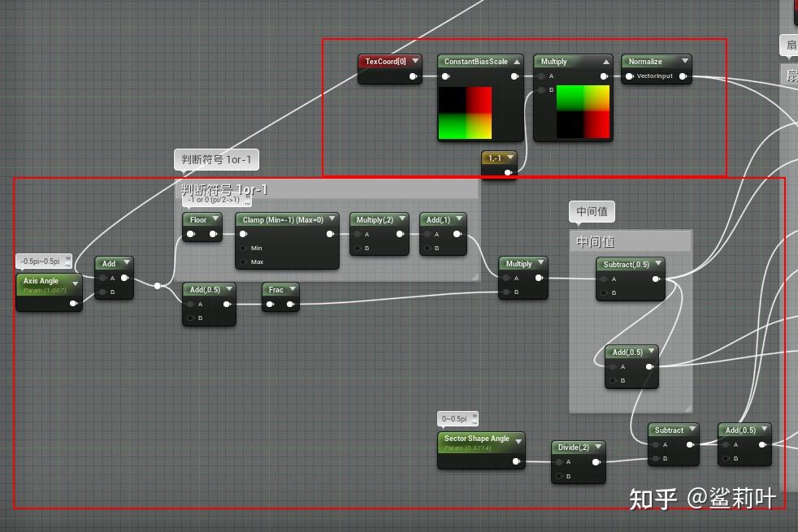Screen dimensions: 798x532
Task: Select the 1,-1 constant node
Action: [x=497, y=159]
